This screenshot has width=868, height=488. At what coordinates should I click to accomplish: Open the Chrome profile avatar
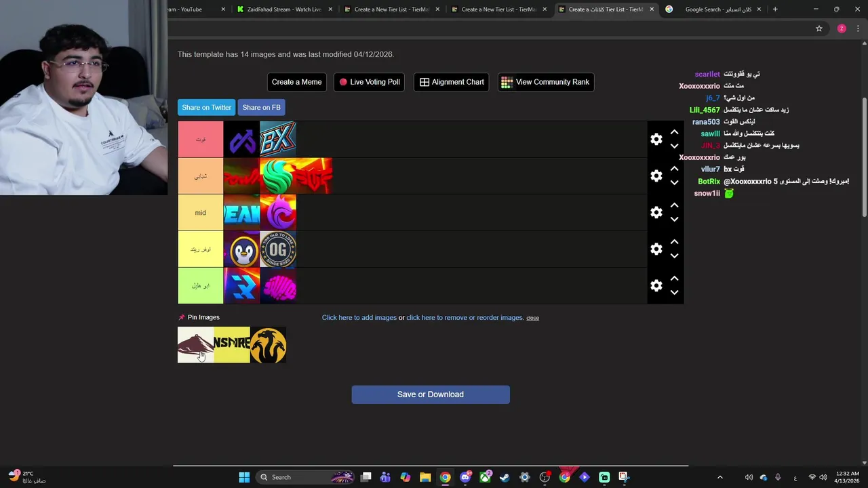[x=842, y=28]
